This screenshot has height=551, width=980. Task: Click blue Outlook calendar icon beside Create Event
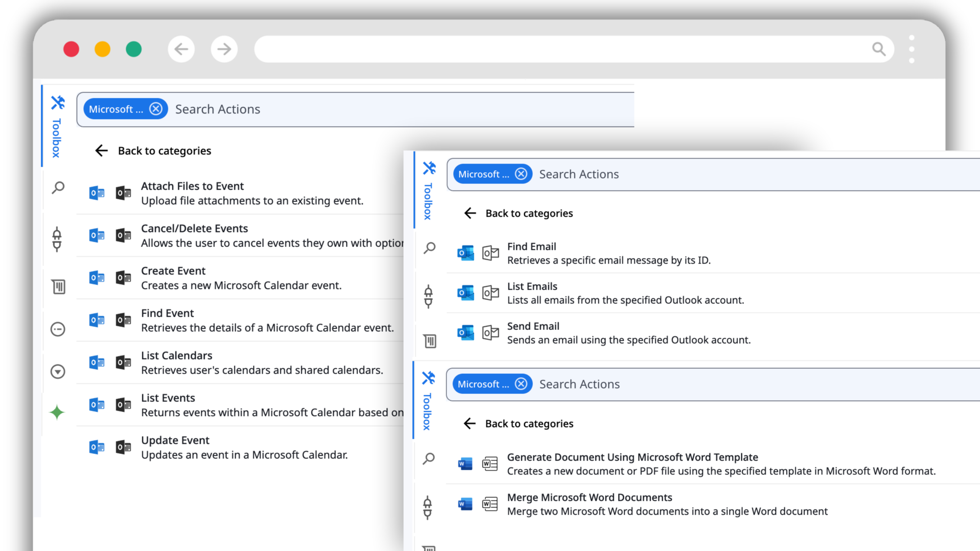pos(97,278)
